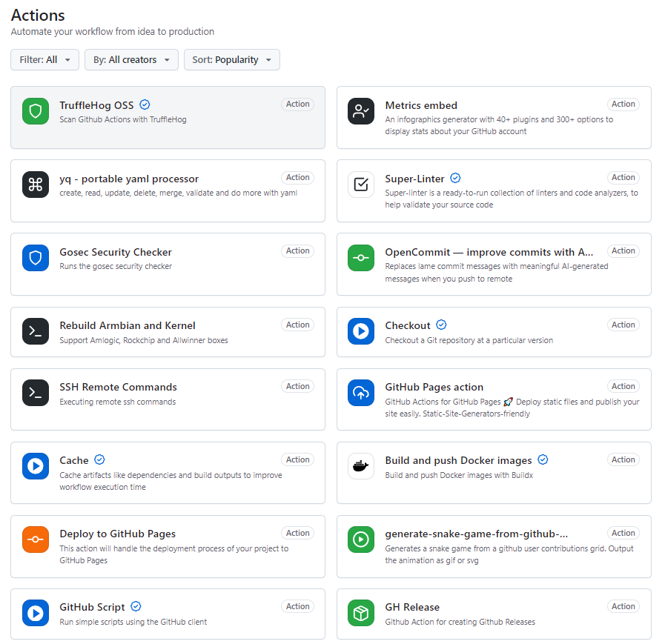Open the Filter: All dropdown
Viewport: 665px width, 644px height.
45,60
